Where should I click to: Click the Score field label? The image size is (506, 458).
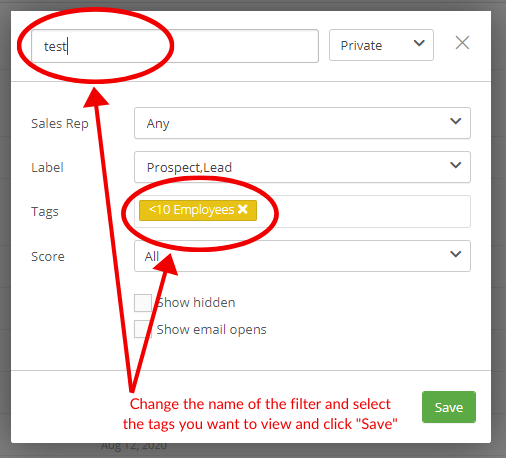pos(48,256)
